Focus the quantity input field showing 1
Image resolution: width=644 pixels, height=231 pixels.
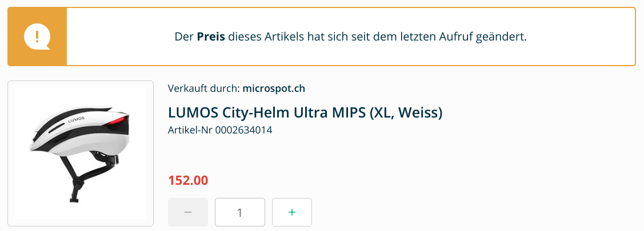(240, 212)
